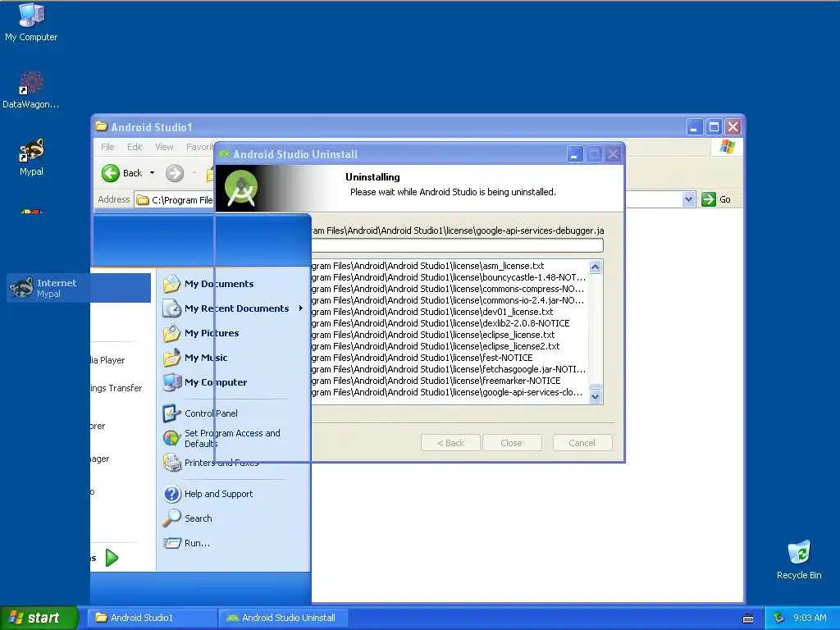840x630 pixels.
Task: Click the system tray keyboard icon
Action: click(748, 619)
